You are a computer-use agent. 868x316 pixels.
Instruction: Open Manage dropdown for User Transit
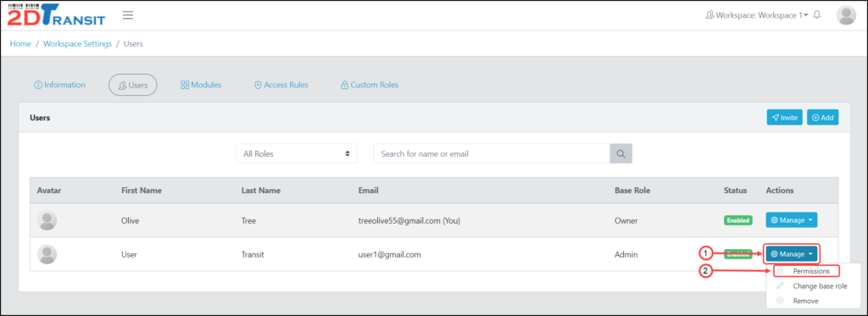click(x=792, y=254)
